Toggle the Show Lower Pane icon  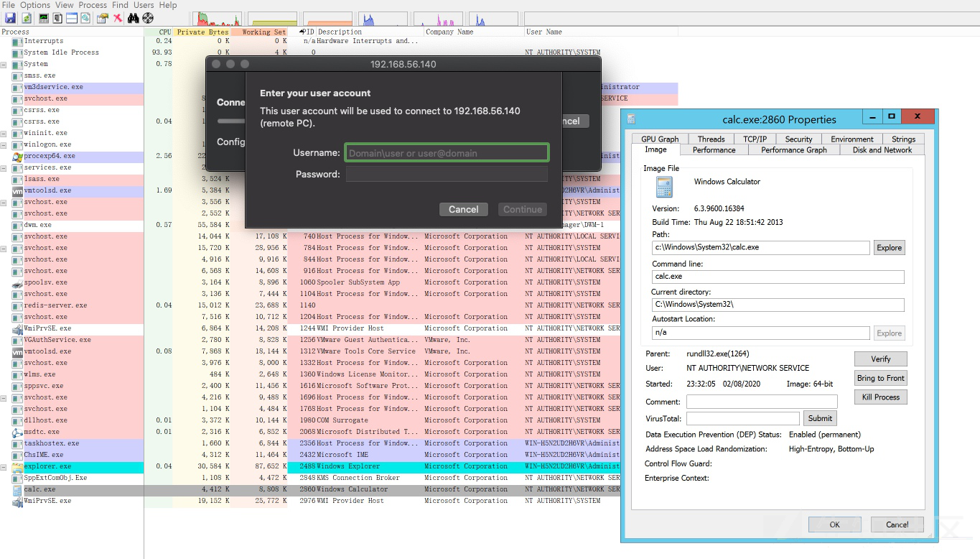point(72,17)
